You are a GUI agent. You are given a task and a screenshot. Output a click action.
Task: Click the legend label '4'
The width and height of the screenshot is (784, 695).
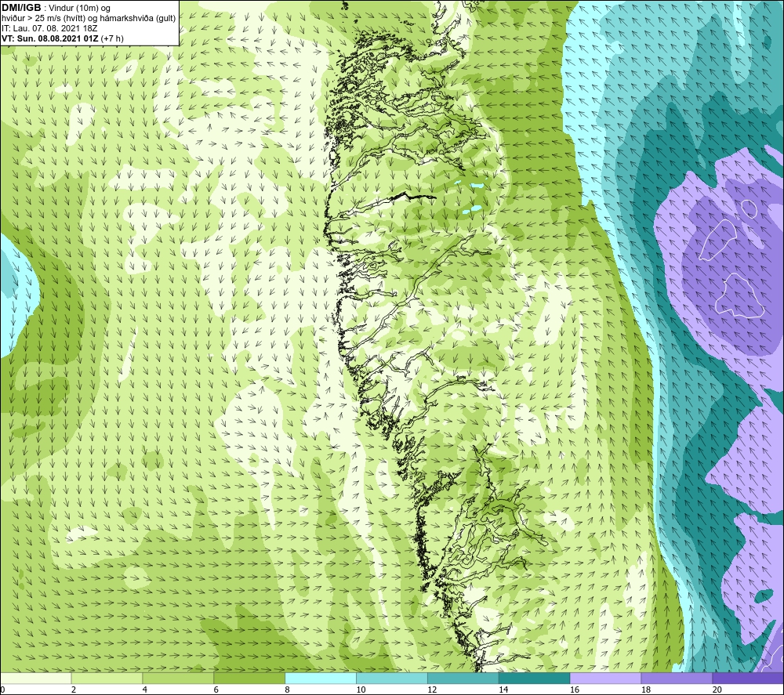[x=145, y=690]
